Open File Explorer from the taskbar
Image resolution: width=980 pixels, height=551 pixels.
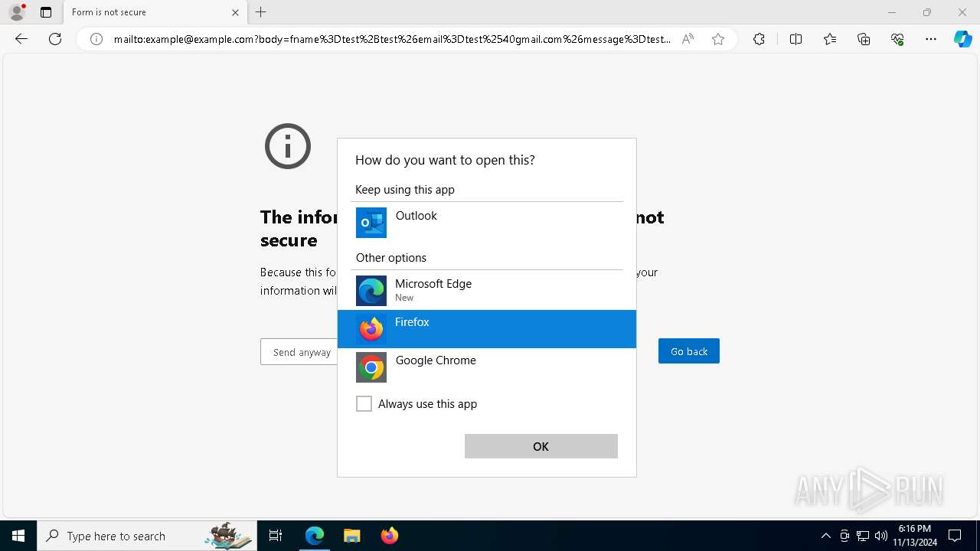pos(351,536)
